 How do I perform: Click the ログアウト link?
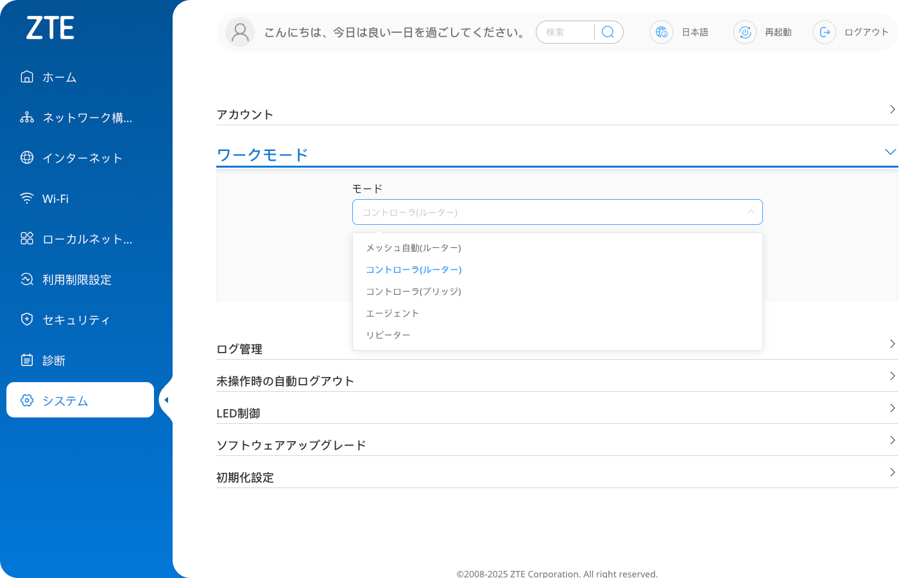pyautogui.click(x=866, y=32)
